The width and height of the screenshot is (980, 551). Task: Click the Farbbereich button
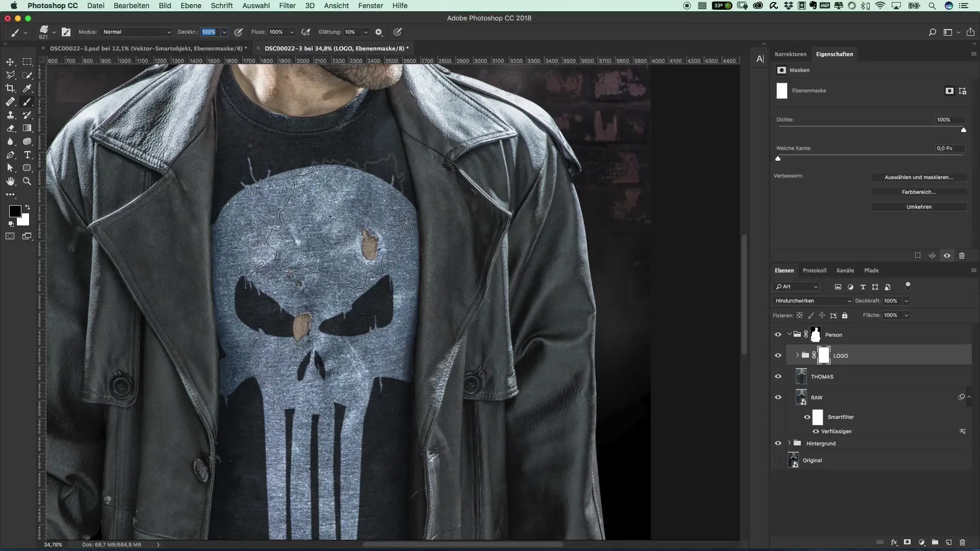[x=919, y=192]
